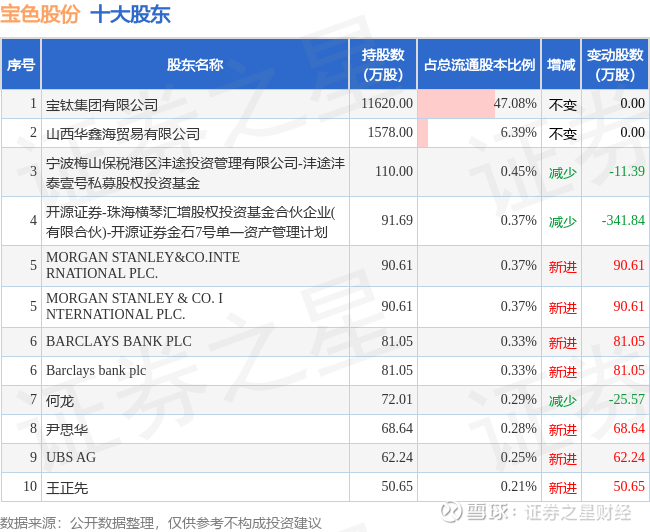Click 0.37% in the 开源证券 row
The image size is (650, 532).
pyautogui.click(x=519, y=220)
